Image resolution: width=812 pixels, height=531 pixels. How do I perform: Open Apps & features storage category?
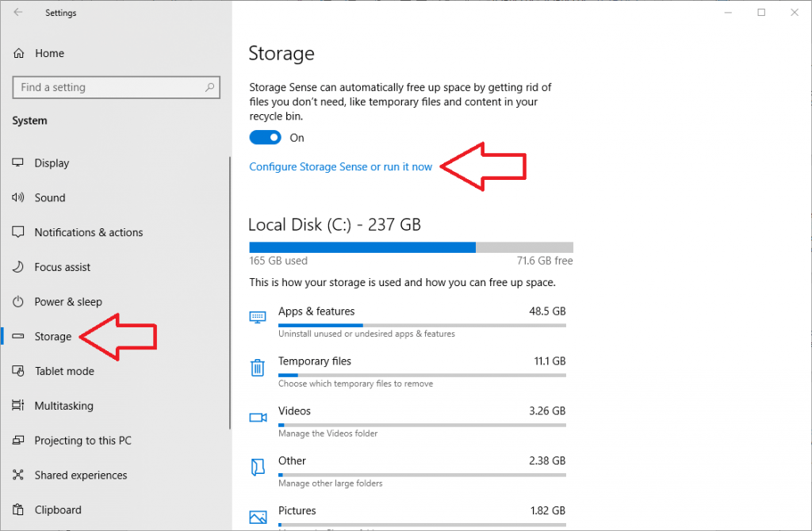(408, 322)
